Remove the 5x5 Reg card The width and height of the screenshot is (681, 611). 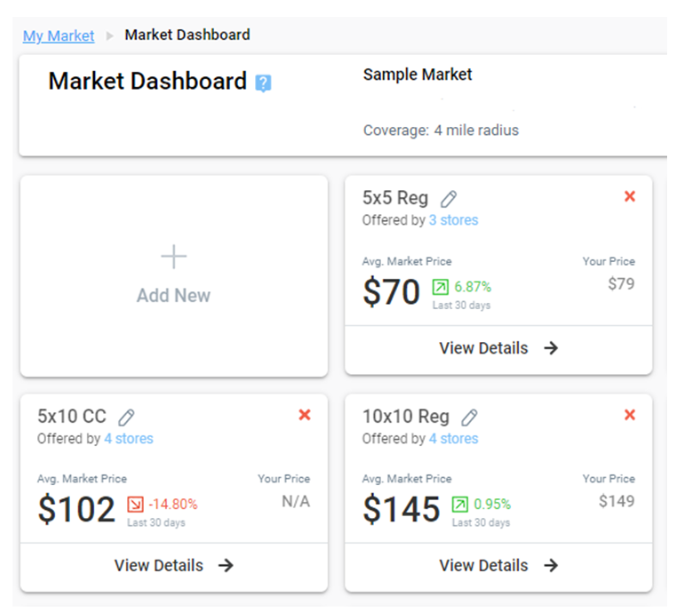tap(629, 197)
